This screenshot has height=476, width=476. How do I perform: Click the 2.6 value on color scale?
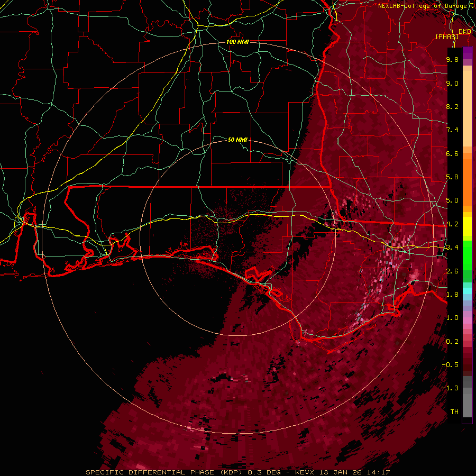452,271
